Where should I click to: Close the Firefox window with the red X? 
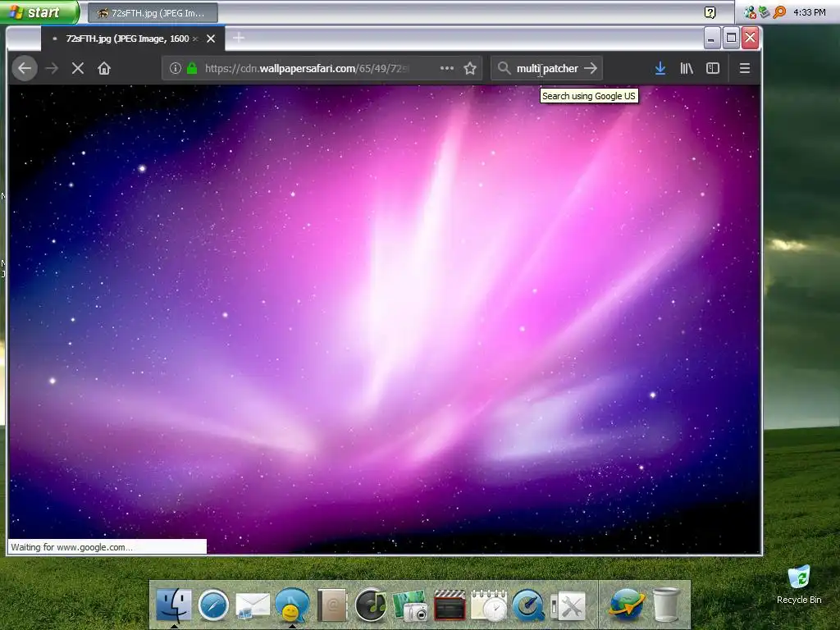751,38
